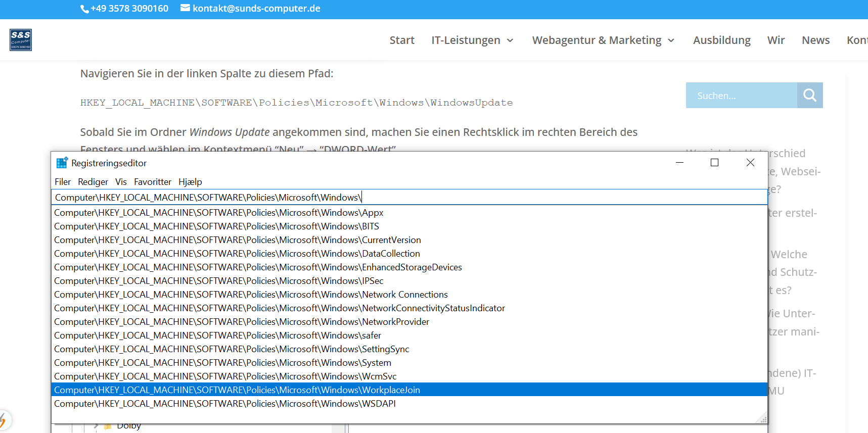Open the Rediger menu
Image resolution: width=868 pixels, height=433 pixels.
coord(93,182)
